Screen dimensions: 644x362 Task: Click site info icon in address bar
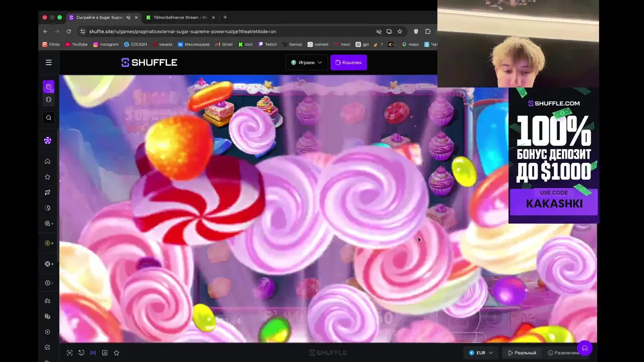pyautogui.click(x=83, y=31)
